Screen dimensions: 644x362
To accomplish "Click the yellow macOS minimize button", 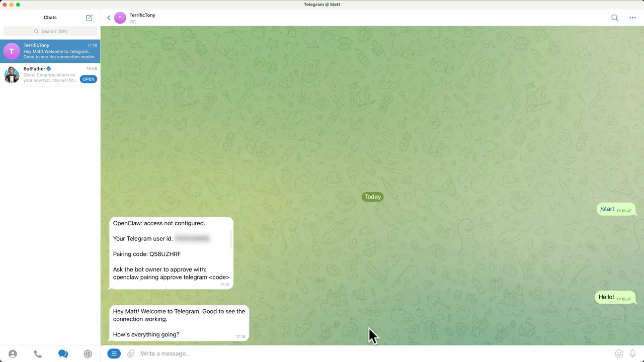I will pos(12,5).
